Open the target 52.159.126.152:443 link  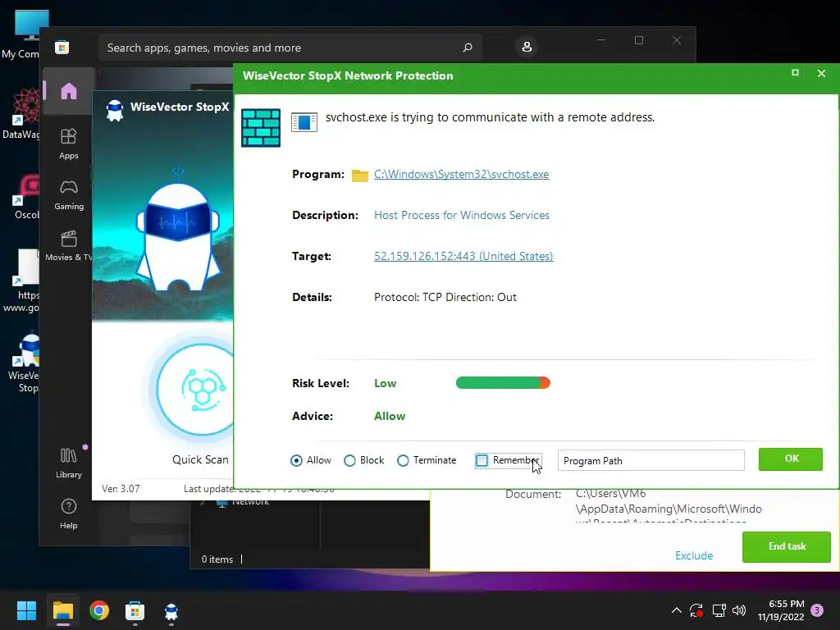point(463,256)
